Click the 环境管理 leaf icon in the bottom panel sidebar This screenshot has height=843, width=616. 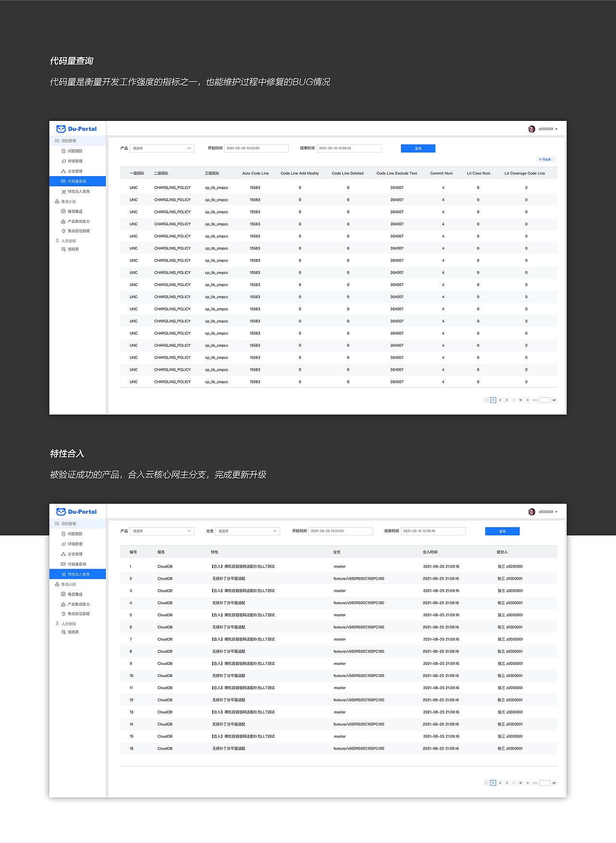(64, 544)
